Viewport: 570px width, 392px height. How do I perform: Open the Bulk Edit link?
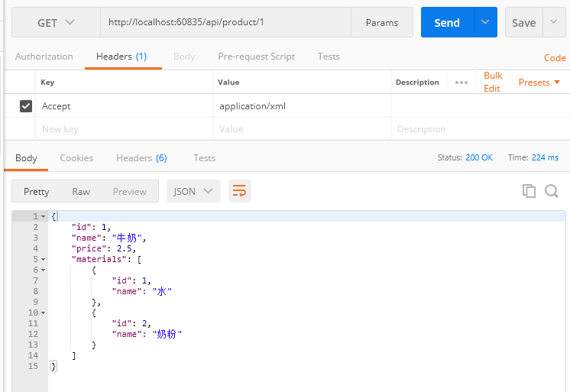tap(493, 82)
